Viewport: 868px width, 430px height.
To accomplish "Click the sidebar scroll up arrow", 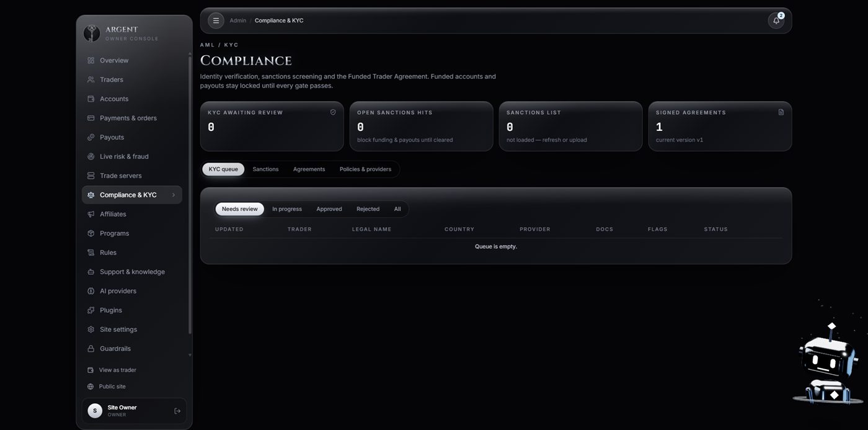I will [x=190, y=54].
